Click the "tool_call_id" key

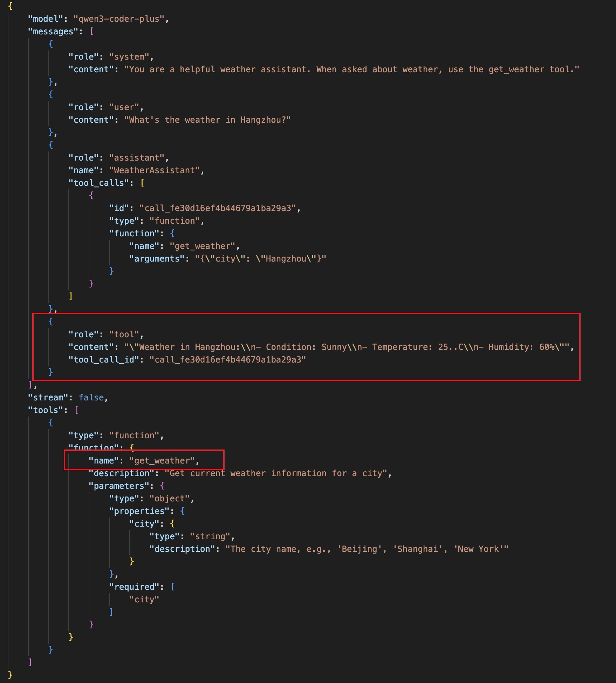pyautogui.click(x=103, y=360)
